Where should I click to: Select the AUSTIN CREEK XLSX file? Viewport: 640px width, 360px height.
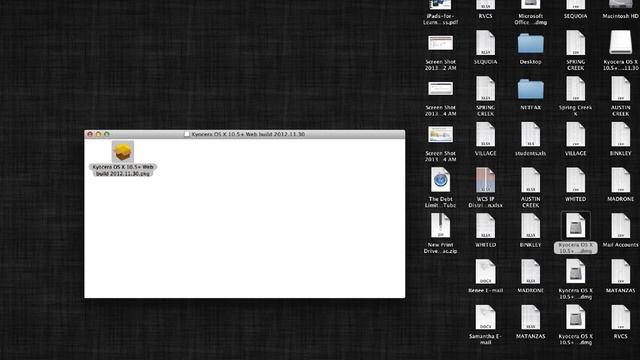[x=531, y=180]
